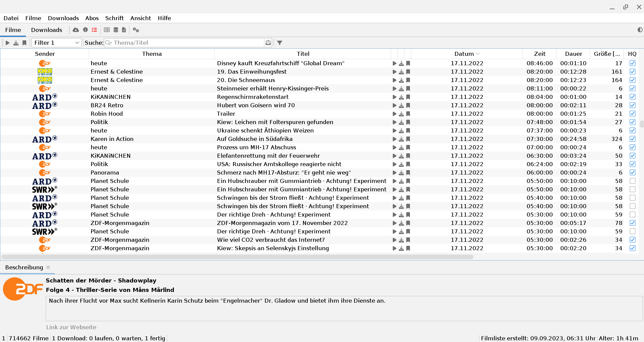
Task: Enable HQ for SWR Hubschrauber Planet Schule row
Action: 632,189
